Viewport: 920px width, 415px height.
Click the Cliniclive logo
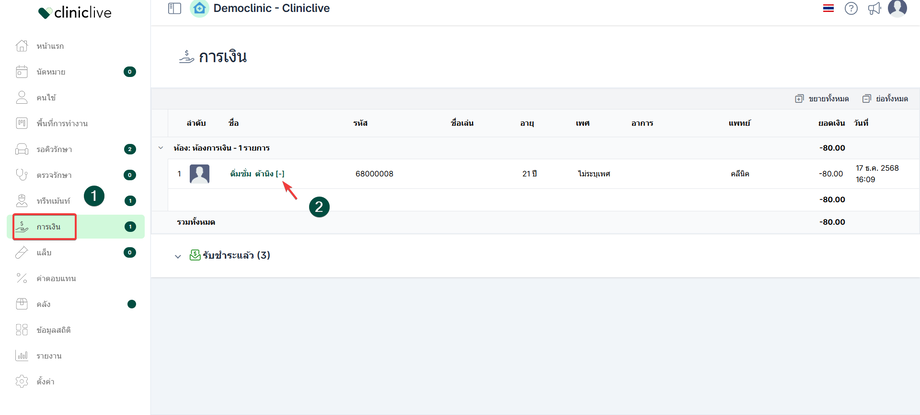coord(75,13)
